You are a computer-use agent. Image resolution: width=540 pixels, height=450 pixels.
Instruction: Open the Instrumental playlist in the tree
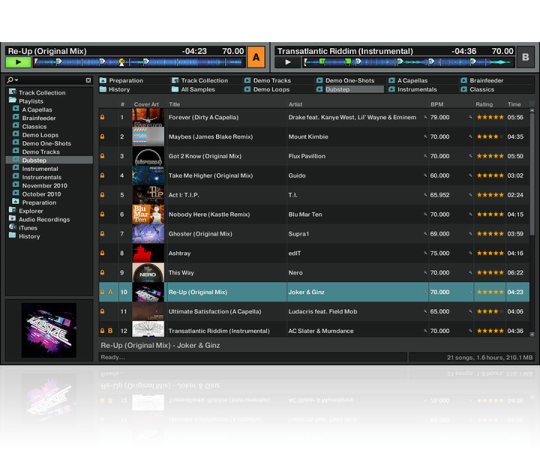pos(40,169)
